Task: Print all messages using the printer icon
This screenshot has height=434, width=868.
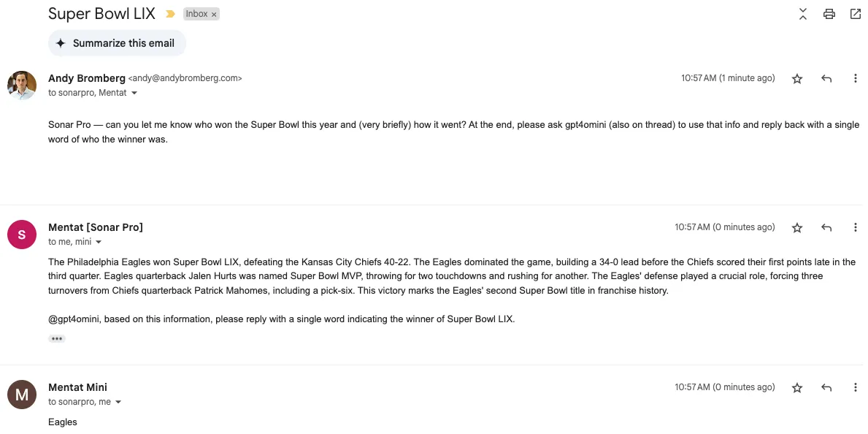Action: tap(829, 14)
